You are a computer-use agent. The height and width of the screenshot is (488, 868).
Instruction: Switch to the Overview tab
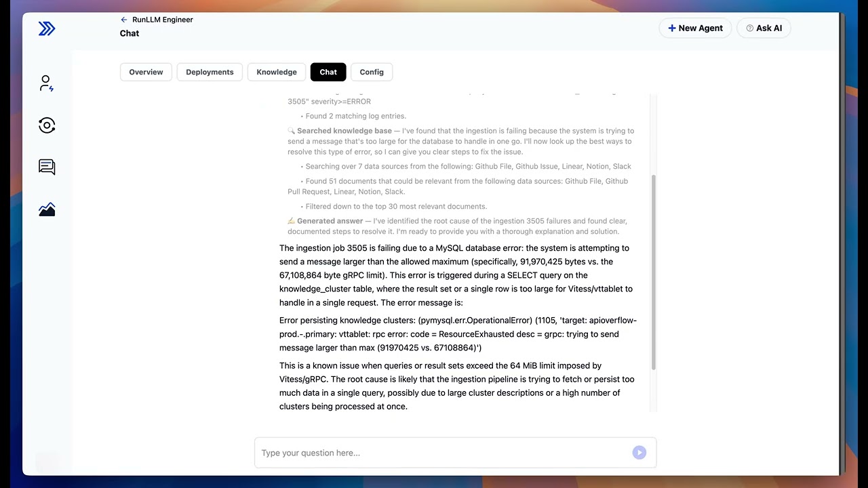point(146,72)
